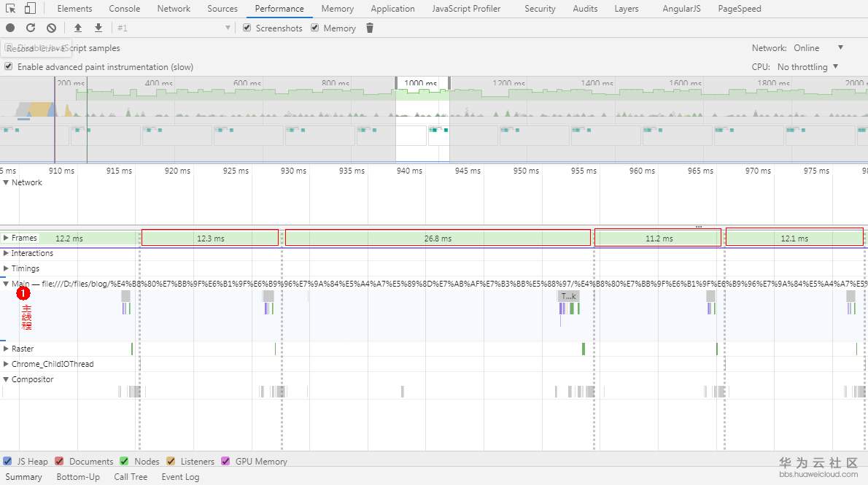Screen dimensions: 868x485
Task: Open the Bottom-Up tab
Action: pyautogui.click(x=78, y=477)
